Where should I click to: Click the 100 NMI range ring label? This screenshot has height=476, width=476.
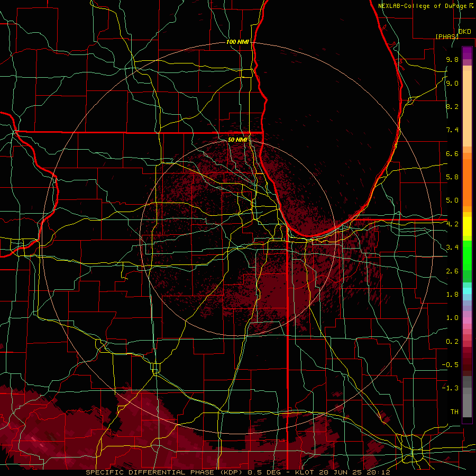237,42
